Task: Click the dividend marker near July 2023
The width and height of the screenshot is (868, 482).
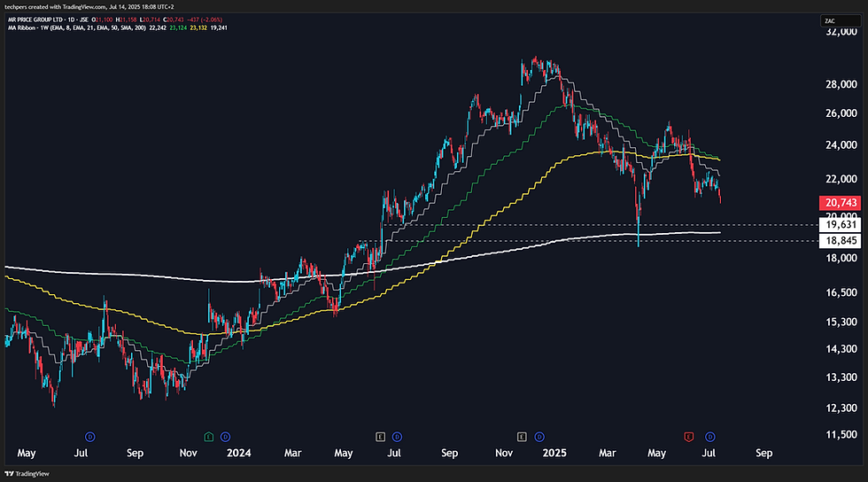Action: tap(90, 437)
